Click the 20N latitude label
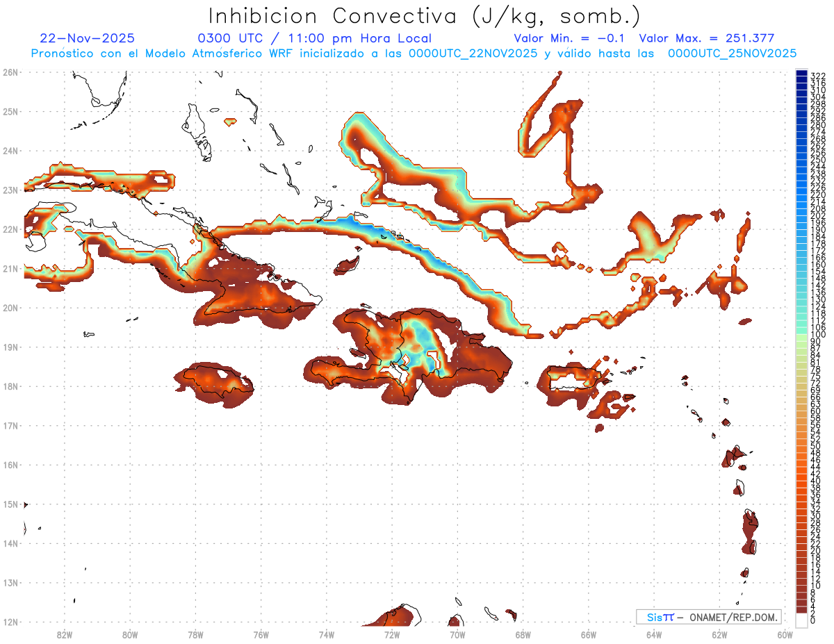 pyautogui.click(x=10, y=308)
